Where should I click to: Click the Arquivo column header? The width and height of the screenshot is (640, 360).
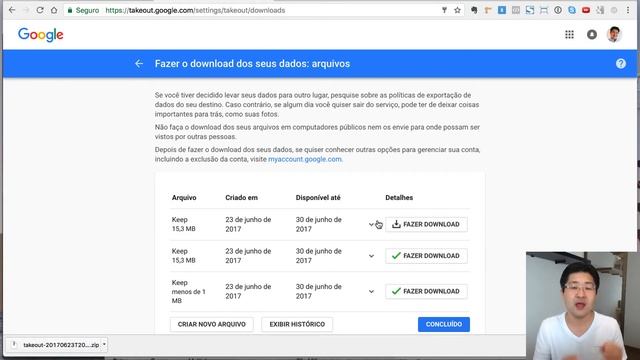184,198
